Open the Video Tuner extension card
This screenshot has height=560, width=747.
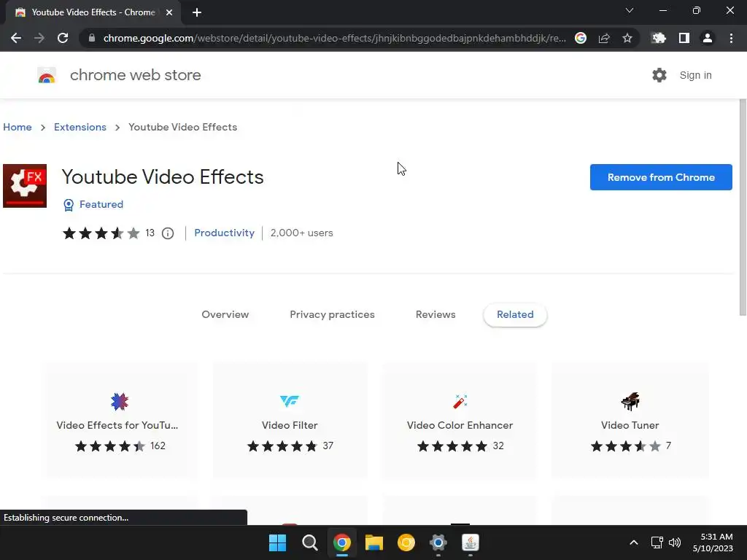point(630,421)
